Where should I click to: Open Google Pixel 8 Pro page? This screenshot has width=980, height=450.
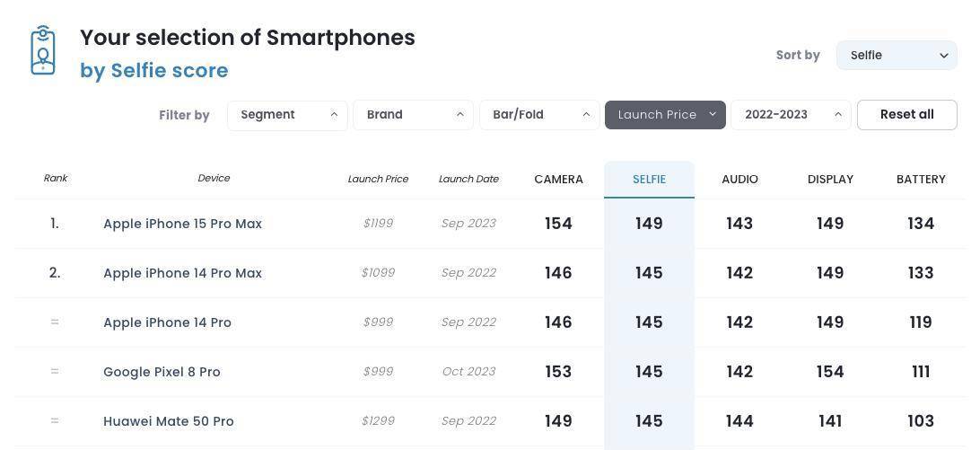pos(162,372)
